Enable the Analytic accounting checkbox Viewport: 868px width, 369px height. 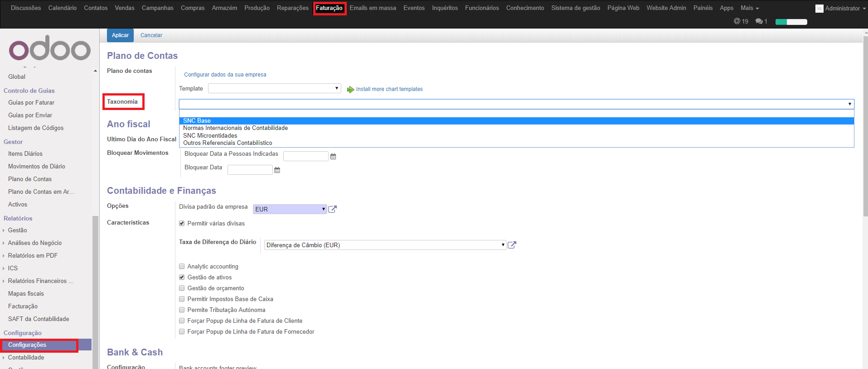tap(182, 266)
